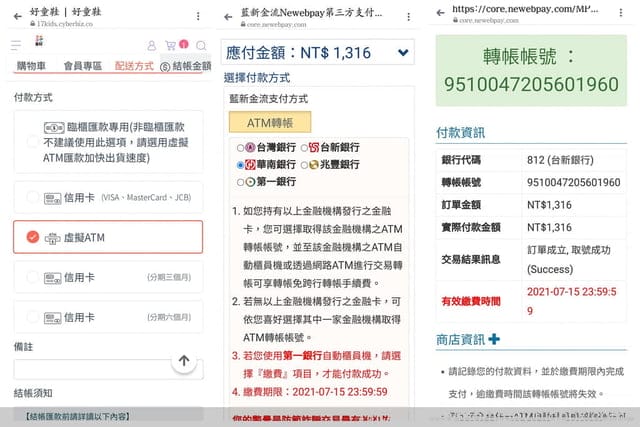Tap the 812 (台新銀行) bank code value
Image resolution: width=640 pixels, height=427 pixels.
[x=560, y=160]
